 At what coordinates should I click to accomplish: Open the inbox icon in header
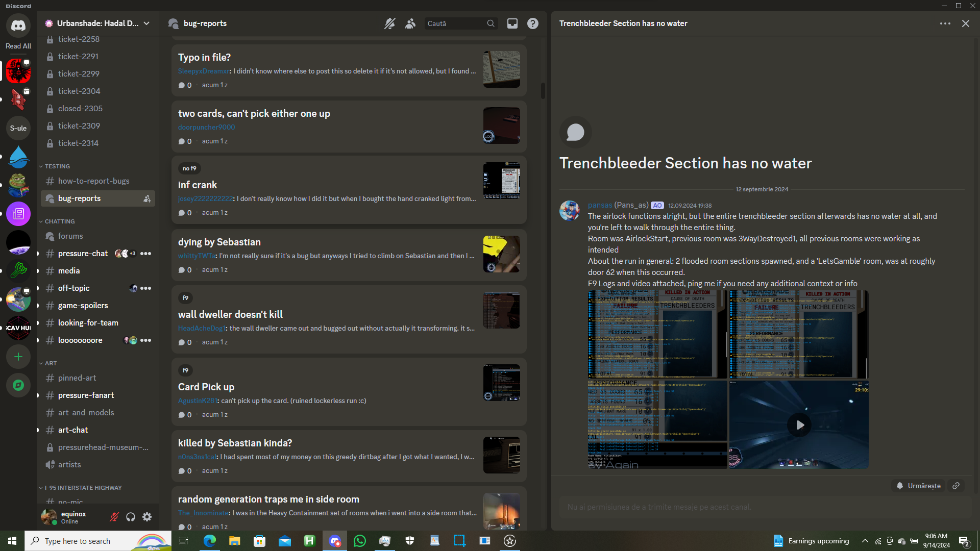coord(512,23)
